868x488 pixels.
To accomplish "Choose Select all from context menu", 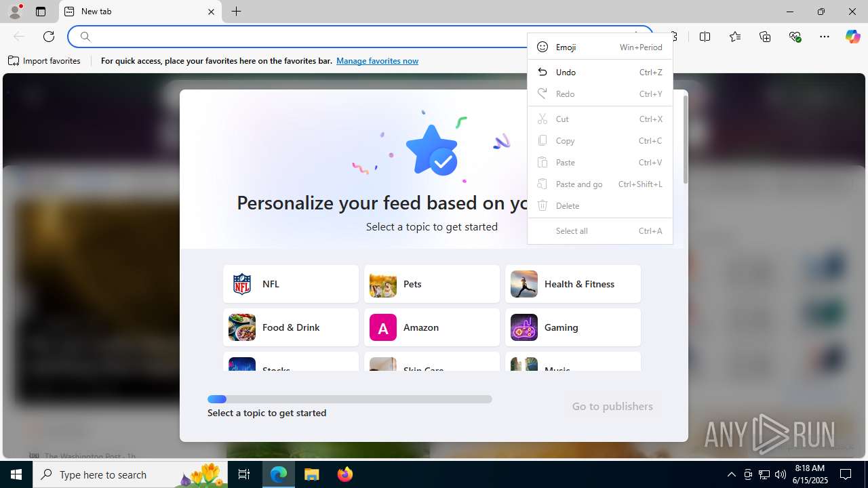I will [x=600, y=230].
